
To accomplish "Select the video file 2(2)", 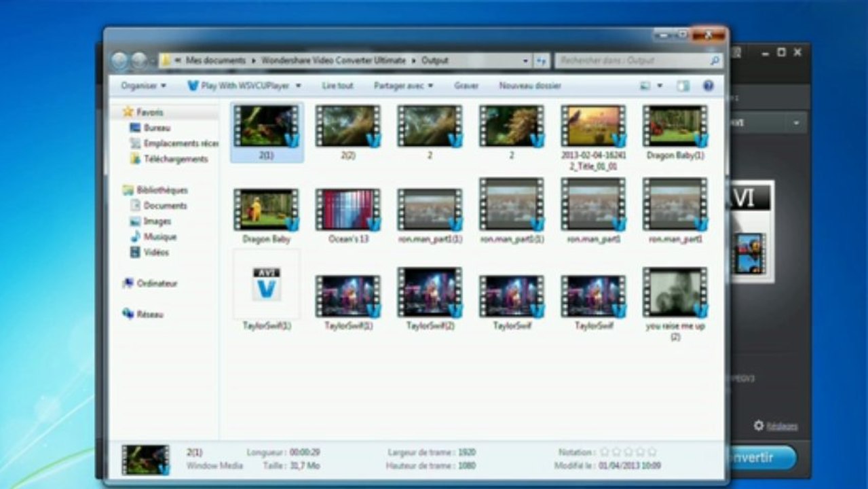I will coord(348,132).
